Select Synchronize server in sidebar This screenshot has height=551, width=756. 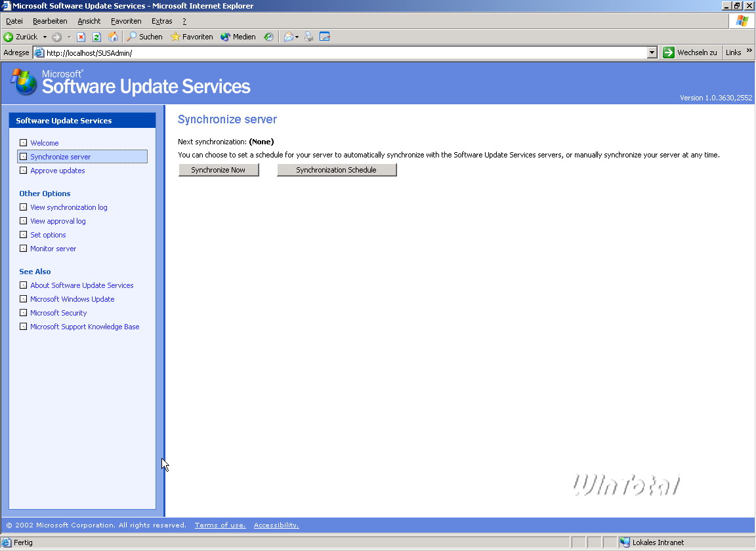[83, 157]
